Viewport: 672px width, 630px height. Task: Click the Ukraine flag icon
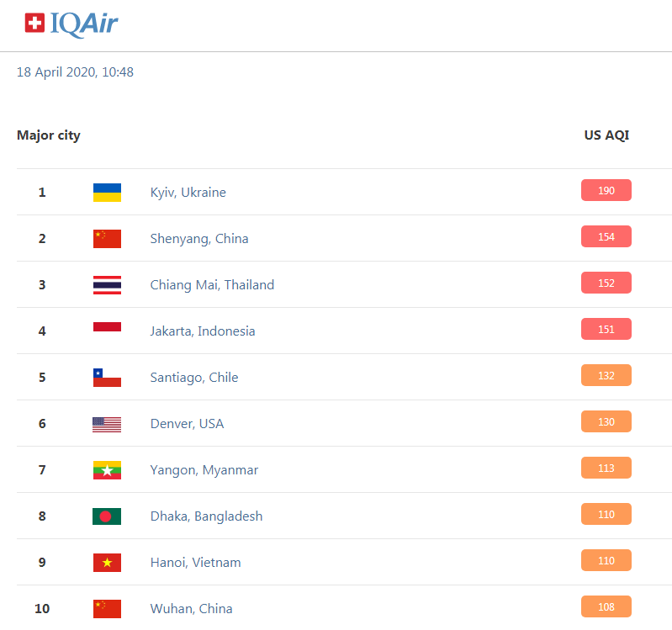coord(107,193)
